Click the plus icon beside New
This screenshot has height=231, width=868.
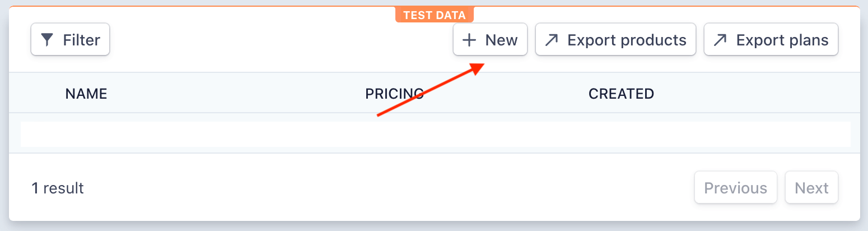click(469, 40)
